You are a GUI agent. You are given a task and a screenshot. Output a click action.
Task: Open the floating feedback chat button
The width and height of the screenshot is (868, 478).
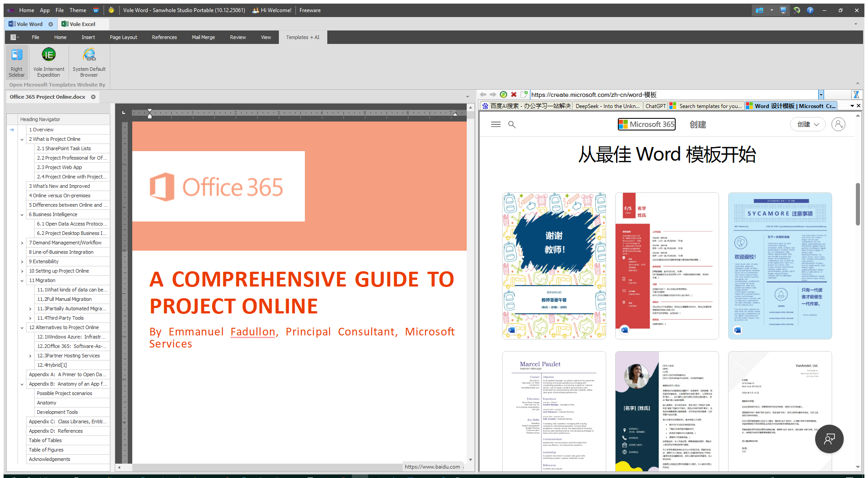pos(829,439)
